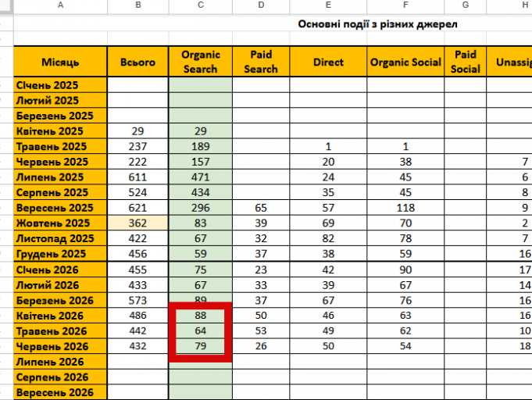The height and width of the screenshot is (400, 532).
Task: Click Organic Search value 88 for Квітень 2026
Action: pyautogui.click(x=201, y=315)
